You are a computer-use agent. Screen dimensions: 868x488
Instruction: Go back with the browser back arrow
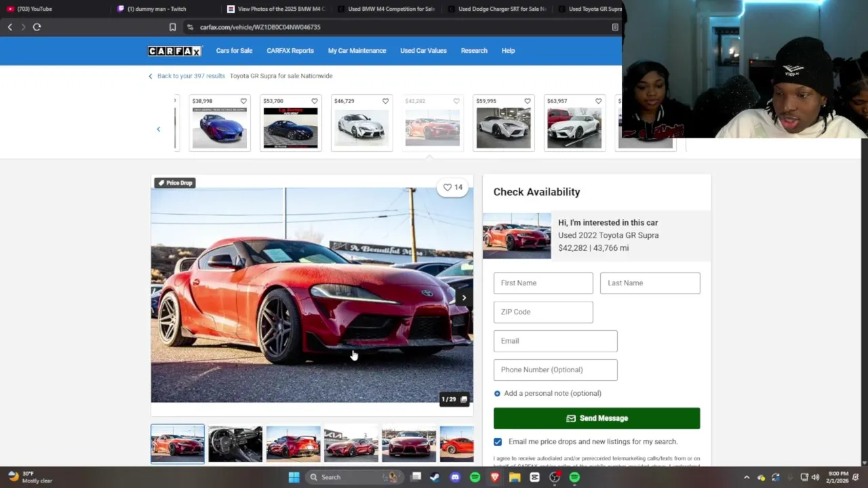tap(9, 27)
